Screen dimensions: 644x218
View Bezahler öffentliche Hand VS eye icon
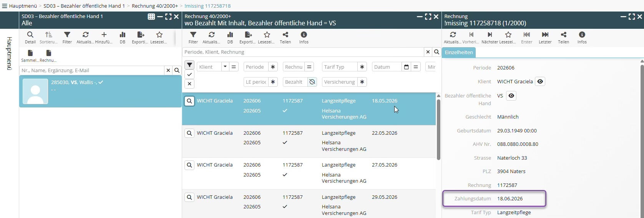(511, 96)
